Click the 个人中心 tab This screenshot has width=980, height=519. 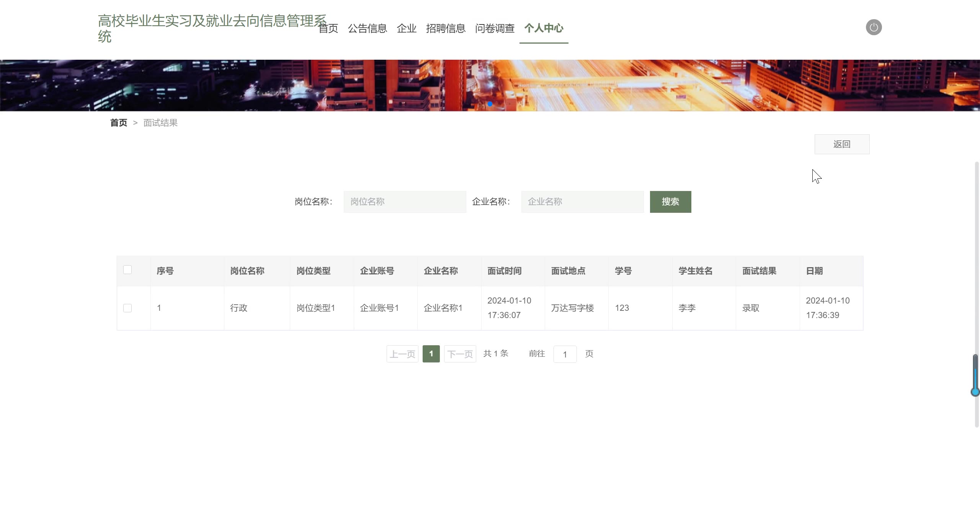(544, 28)
